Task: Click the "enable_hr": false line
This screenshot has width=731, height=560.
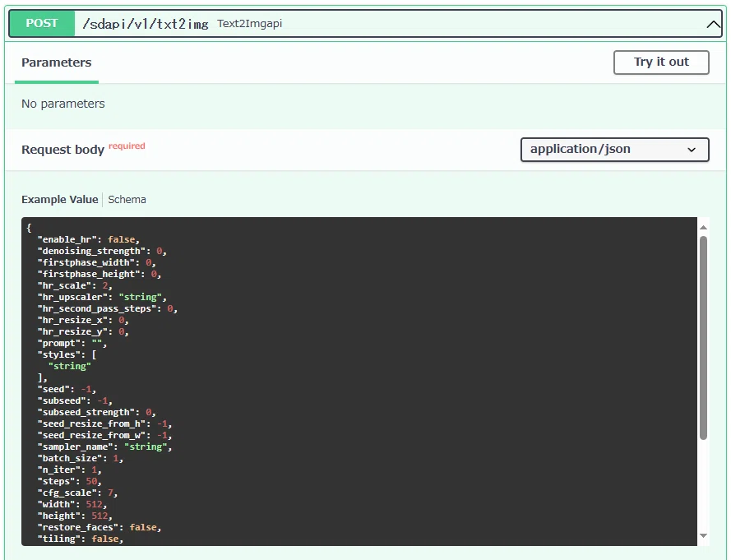Action: [x=89, y=239]
